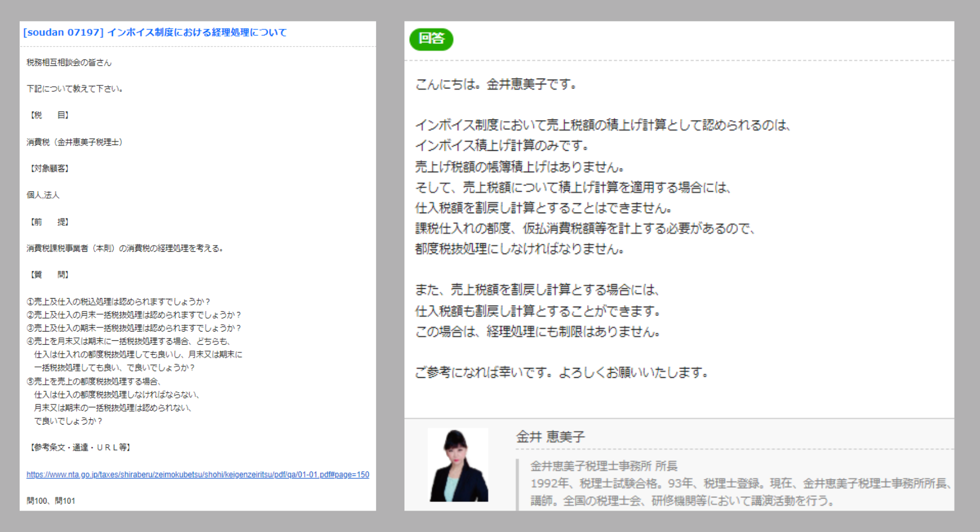Screen dimensions: 980x532
Task: Click the 【税　目】 section heading
Action: [x=50, y=115]
